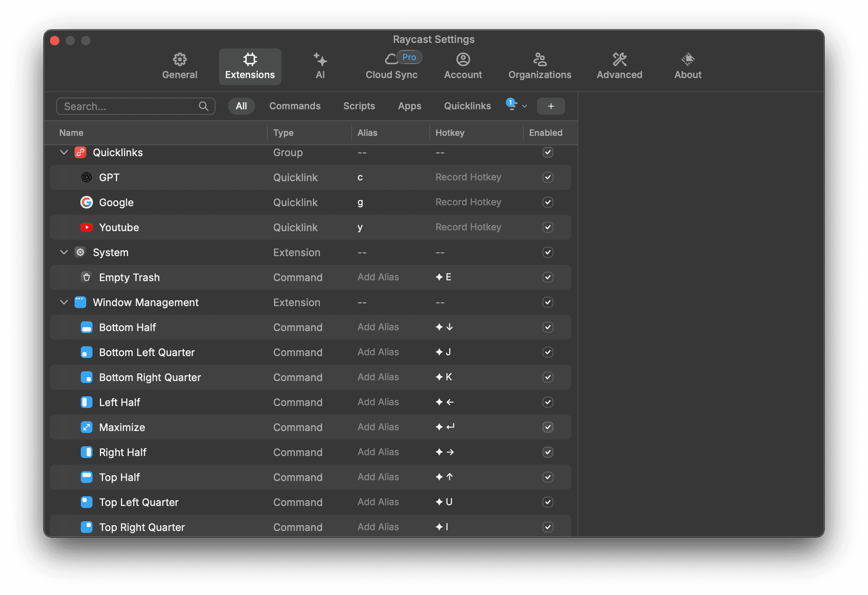Uncheck Bottom Half enabled box
The image size is (868, 595).
pyautogui.click(x=548, y=327)
